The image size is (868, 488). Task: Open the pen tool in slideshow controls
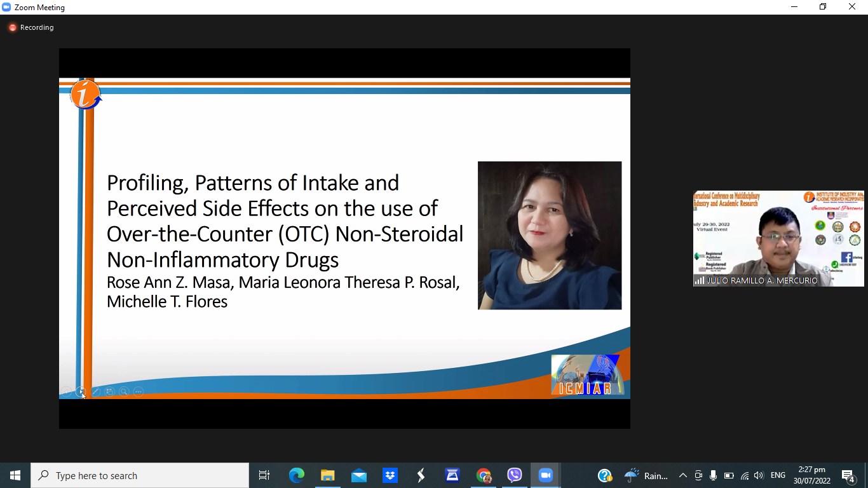[95, 392]
